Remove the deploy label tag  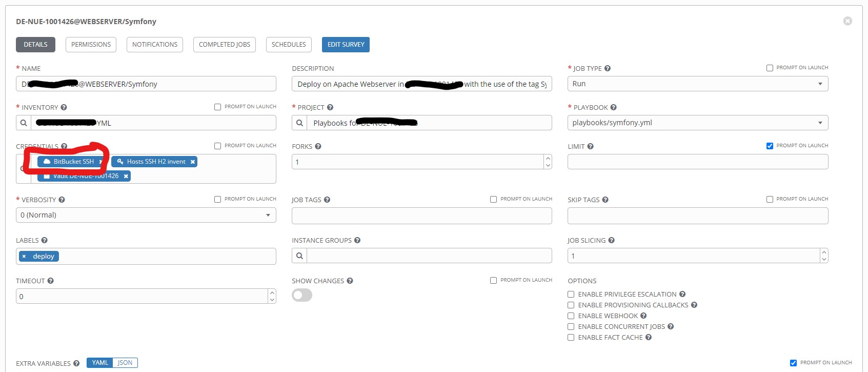24,257
